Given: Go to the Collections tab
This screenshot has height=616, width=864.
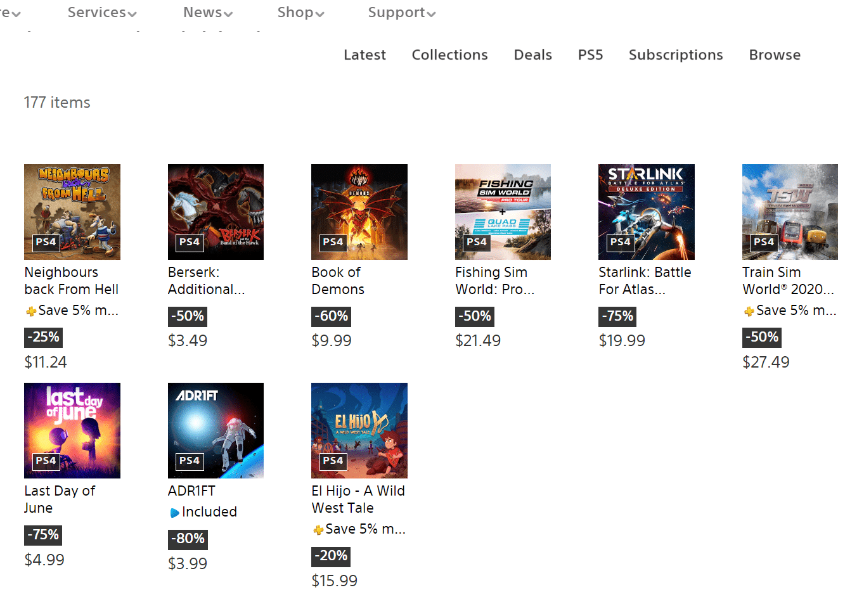Looking at the screenshot, I should click(449, 55).
